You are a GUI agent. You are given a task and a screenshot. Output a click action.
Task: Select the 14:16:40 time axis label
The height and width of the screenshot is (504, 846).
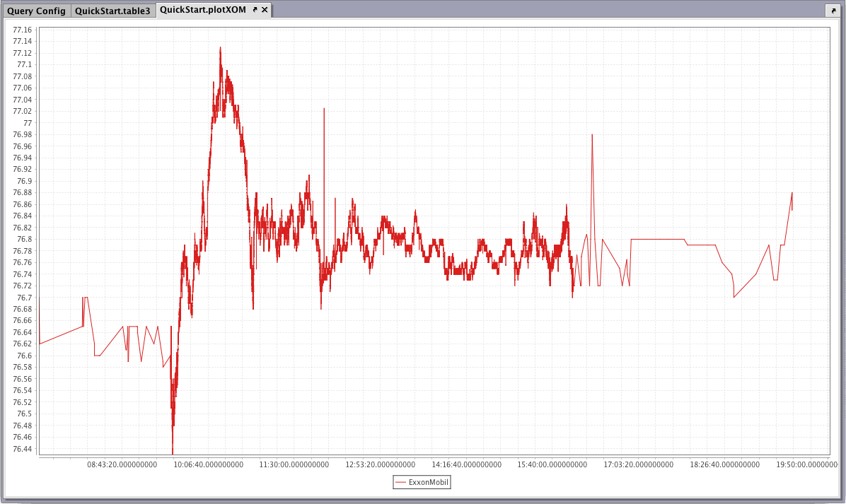pos(466,464)
